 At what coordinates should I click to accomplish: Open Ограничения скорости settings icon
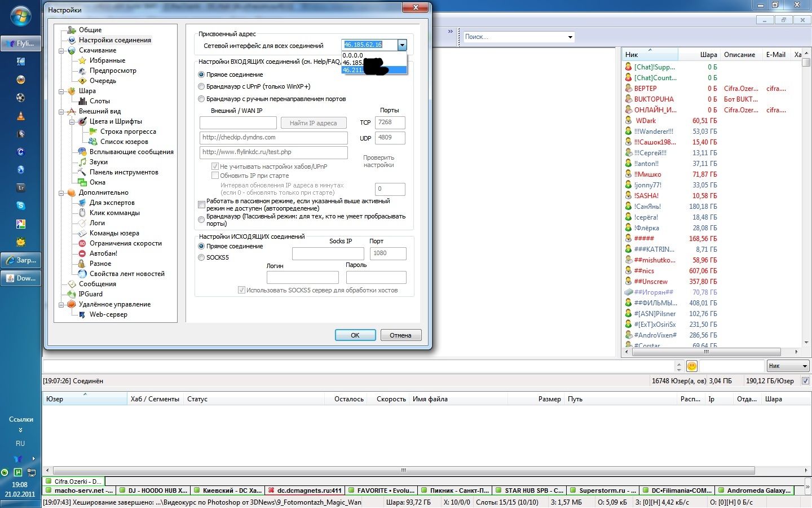(x=82, y=243)
